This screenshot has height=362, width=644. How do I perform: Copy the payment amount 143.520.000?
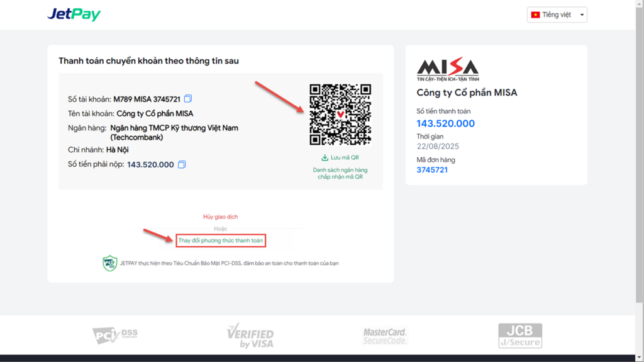(x=182, y=164)
